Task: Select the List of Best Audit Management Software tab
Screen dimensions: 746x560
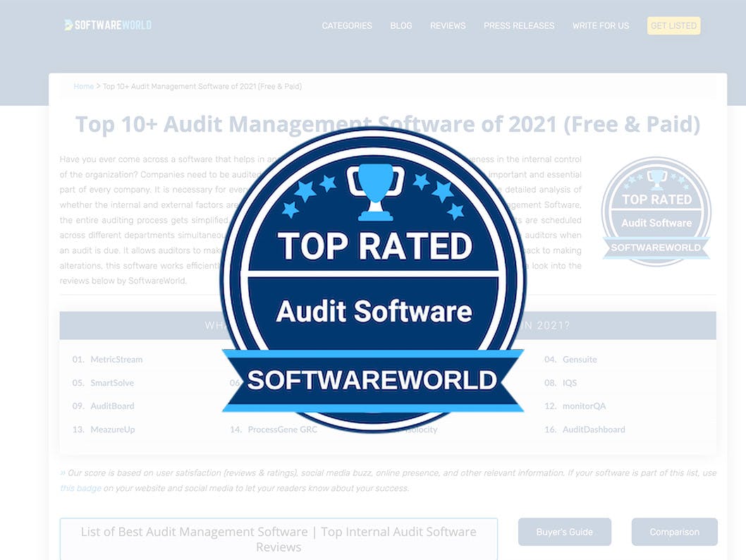Action: pos(279,539)
